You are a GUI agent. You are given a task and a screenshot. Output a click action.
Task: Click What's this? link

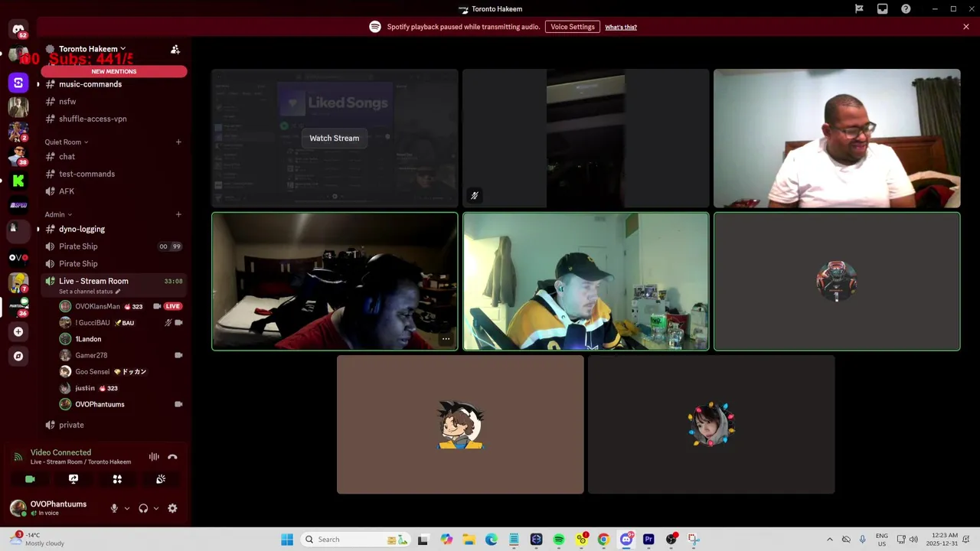(621, 27)
